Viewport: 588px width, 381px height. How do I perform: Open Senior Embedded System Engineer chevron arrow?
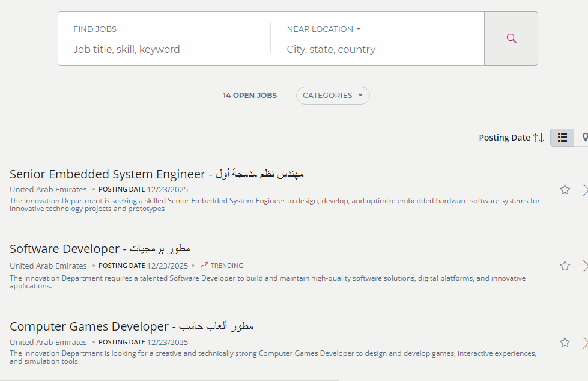tap(585, 190)
